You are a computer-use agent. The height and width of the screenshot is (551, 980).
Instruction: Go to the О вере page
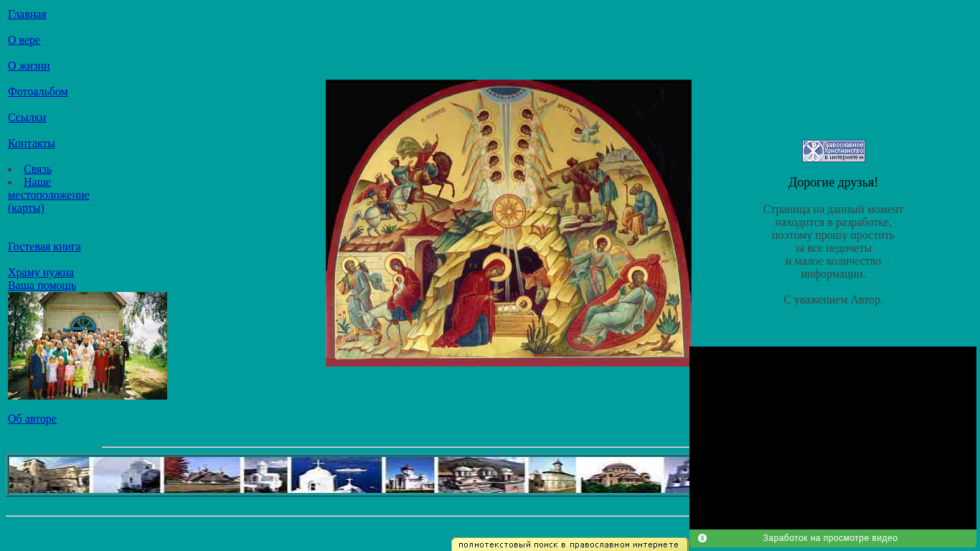tap(24, 40)
